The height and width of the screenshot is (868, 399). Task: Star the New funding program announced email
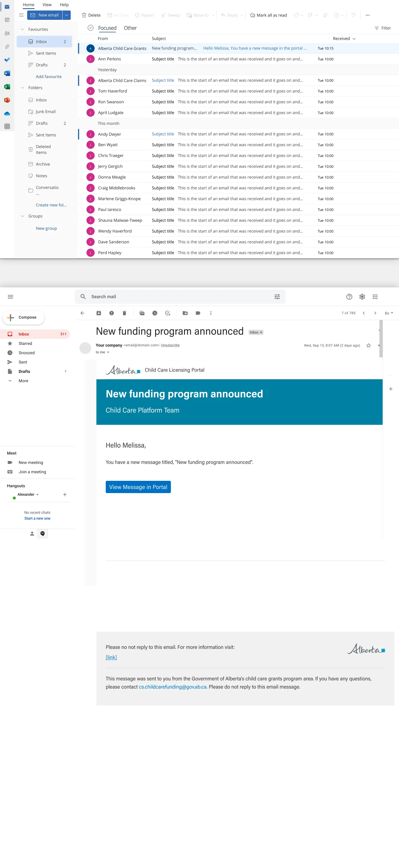point(369,345)
